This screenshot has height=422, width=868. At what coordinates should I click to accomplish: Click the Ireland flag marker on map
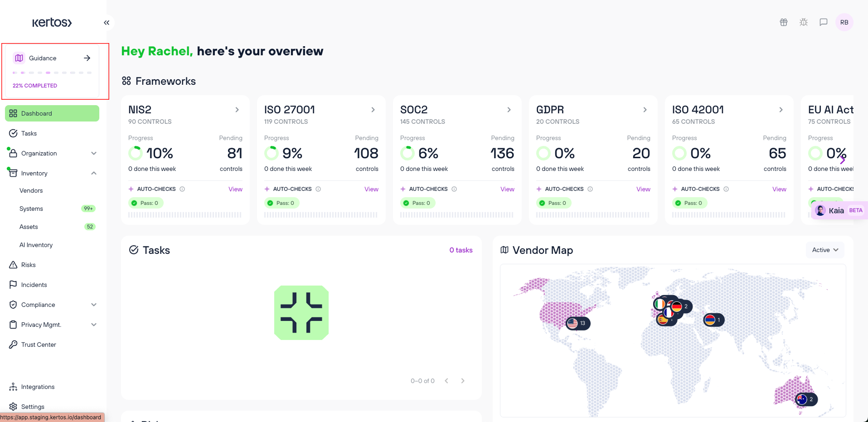tap(659, 304)
